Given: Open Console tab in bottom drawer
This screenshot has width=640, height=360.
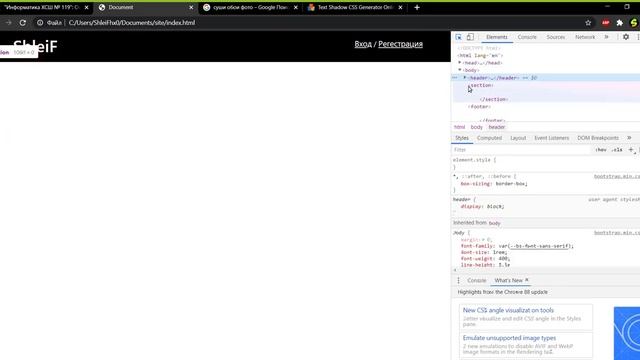Looking at the screenshot, I should click(x=476, y=280).
